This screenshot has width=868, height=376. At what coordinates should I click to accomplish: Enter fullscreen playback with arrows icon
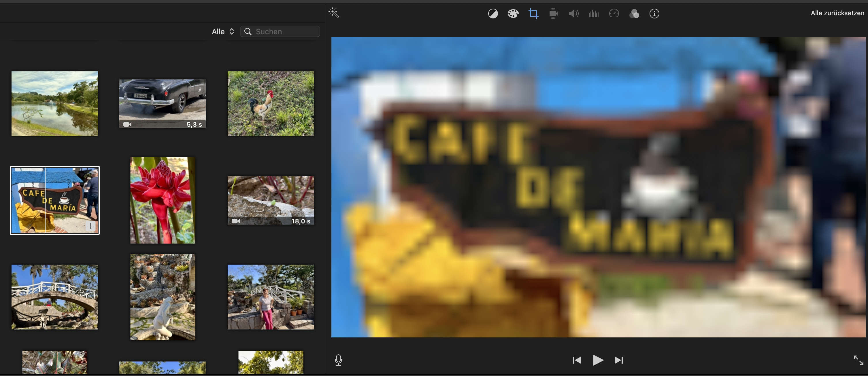858,360
